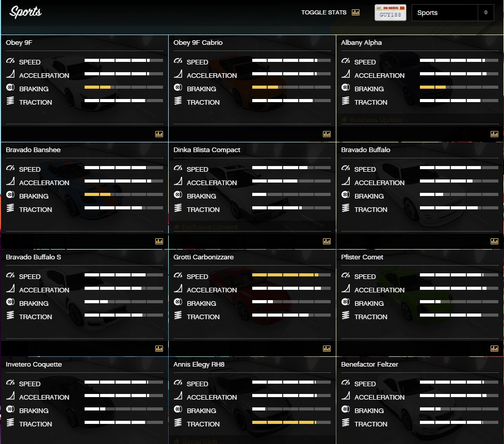The width and height of the screenshot is (504, 444).
Task: Toggle stats chart icon on Dinka Blista Compact card
Action: 327,241
